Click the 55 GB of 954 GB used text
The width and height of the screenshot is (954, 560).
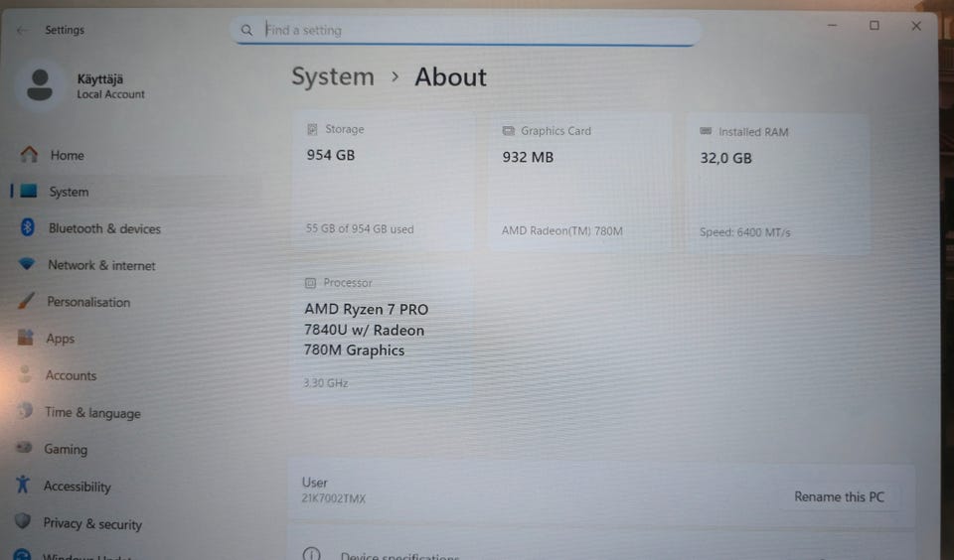[360, 229]
